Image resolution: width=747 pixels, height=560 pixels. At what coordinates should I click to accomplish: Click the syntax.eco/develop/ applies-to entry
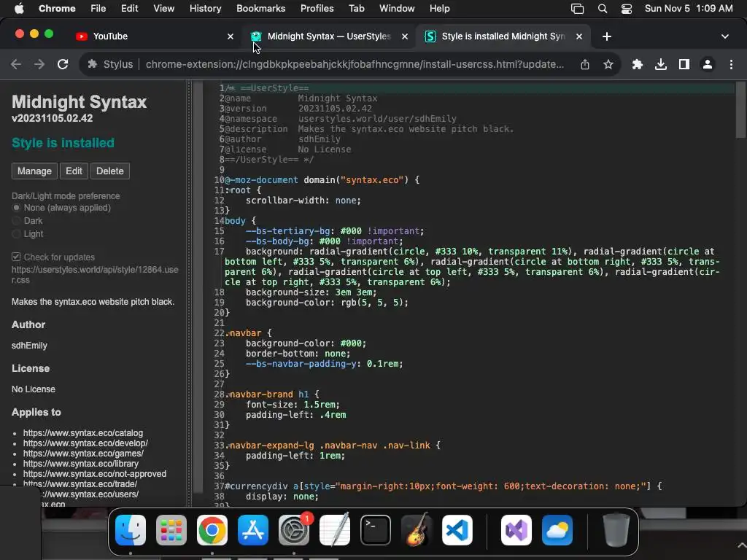(85, 443)
